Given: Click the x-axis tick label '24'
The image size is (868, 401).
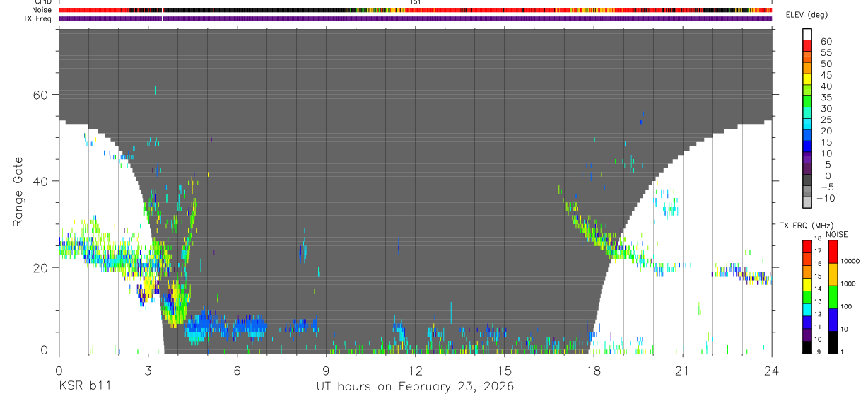Looking at the screenshot, I should (771, 370).
